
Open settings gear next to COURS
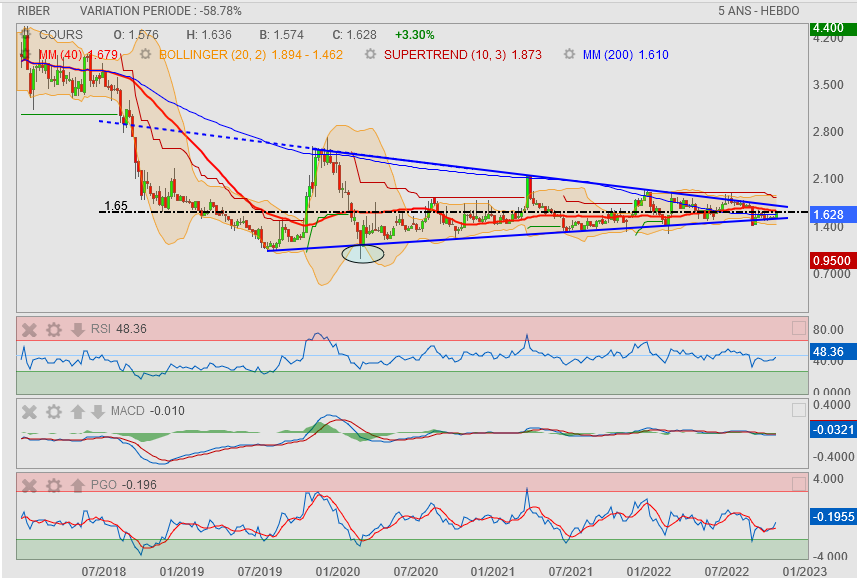(x=26, y=34)
